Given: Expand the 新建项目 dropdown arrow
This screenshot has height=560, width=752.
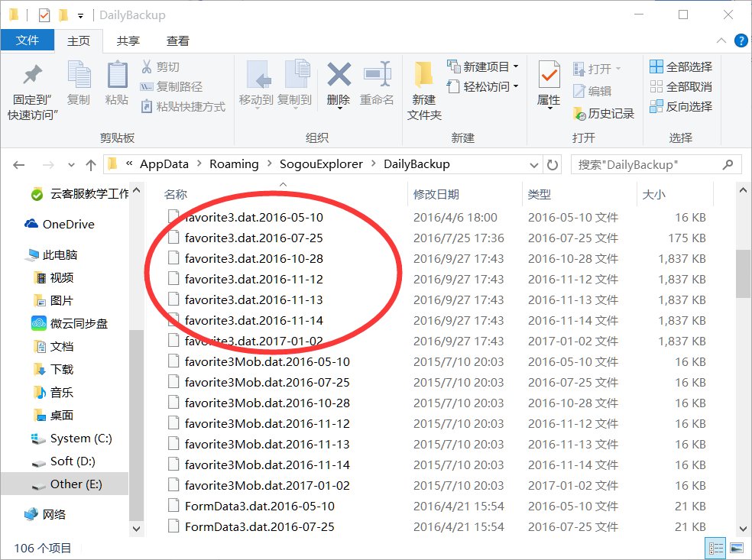Looking at the screenshot, I should [515, 66].
